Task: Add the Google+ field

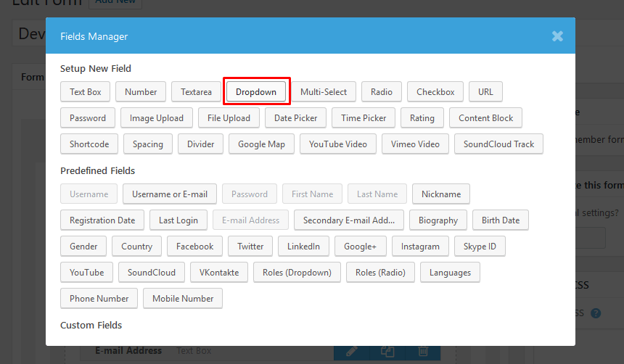Action: coord(360,247)
